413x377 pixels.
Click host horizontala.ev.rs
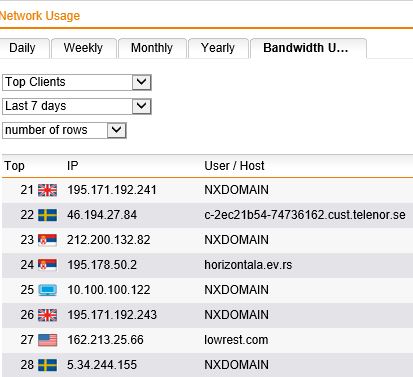coord(248,265)
